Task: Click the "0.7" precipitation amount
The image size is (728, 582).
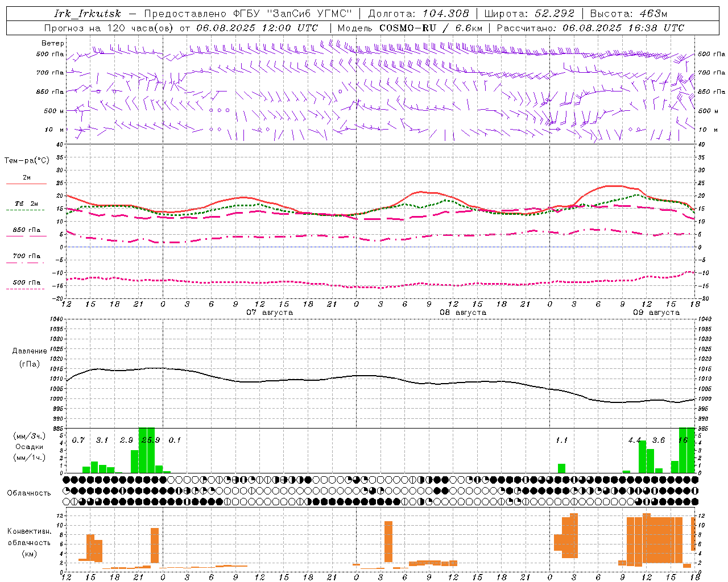Action: 78,440
